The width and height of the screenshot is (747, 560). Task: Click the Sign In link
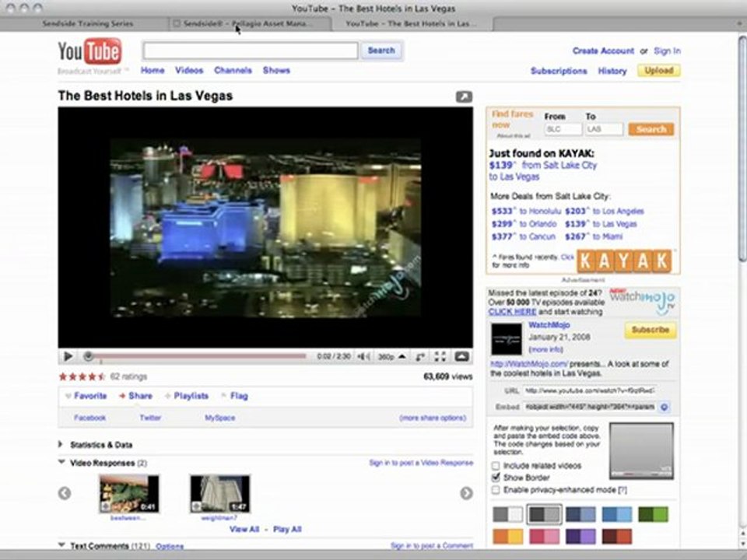(667, 51)
